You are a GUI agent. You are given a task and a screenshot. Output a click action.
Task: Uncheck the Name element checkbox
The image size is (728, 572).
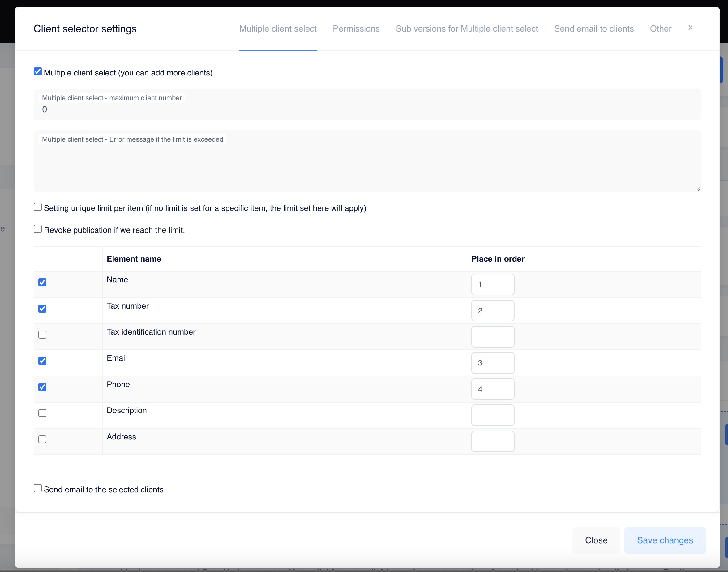tap(43, 282)
